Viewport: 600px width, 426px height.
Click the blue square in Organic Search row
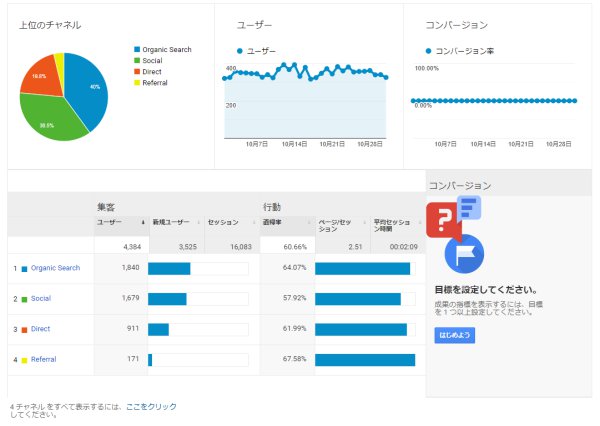click(x=24, y=269)
